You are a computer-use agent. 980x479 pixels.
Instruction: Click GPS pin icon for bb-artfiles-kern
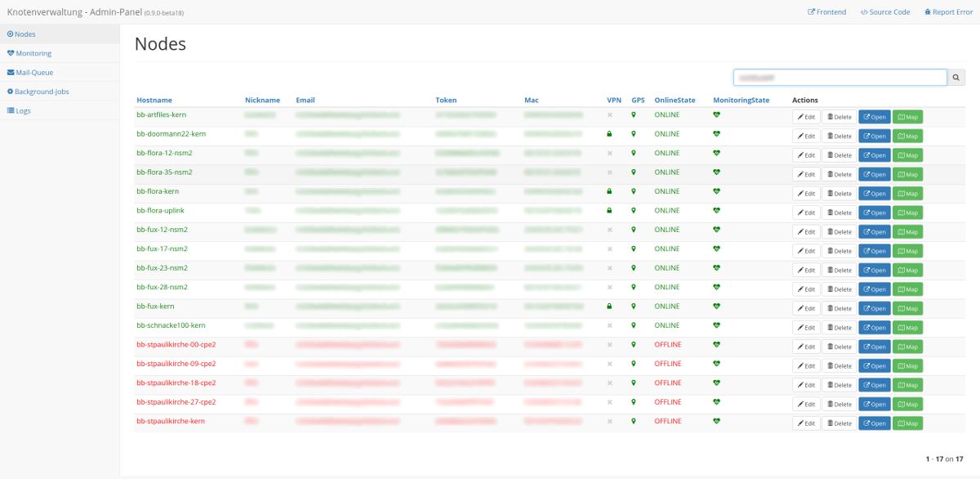633,115
